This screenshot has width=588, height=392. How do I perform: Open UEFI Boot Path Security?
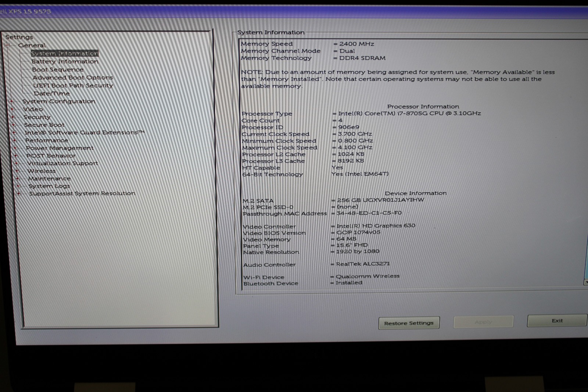point(73,85)
